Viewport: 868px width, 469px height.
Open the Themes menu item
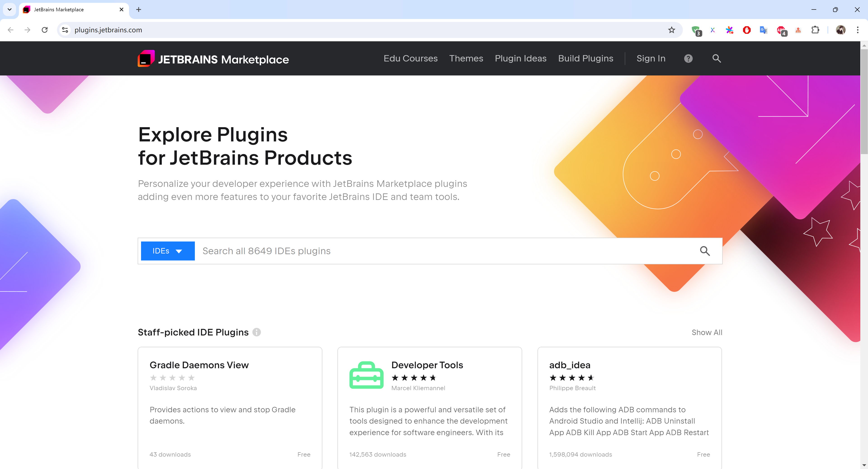coord(466,59)
